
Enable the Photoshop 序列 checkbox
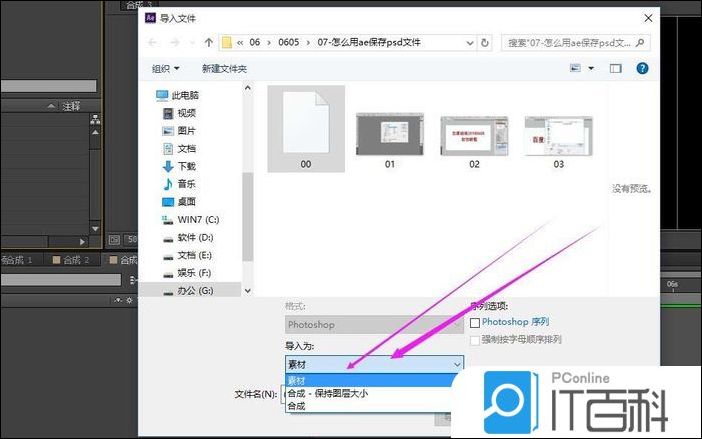coord(475,323)
